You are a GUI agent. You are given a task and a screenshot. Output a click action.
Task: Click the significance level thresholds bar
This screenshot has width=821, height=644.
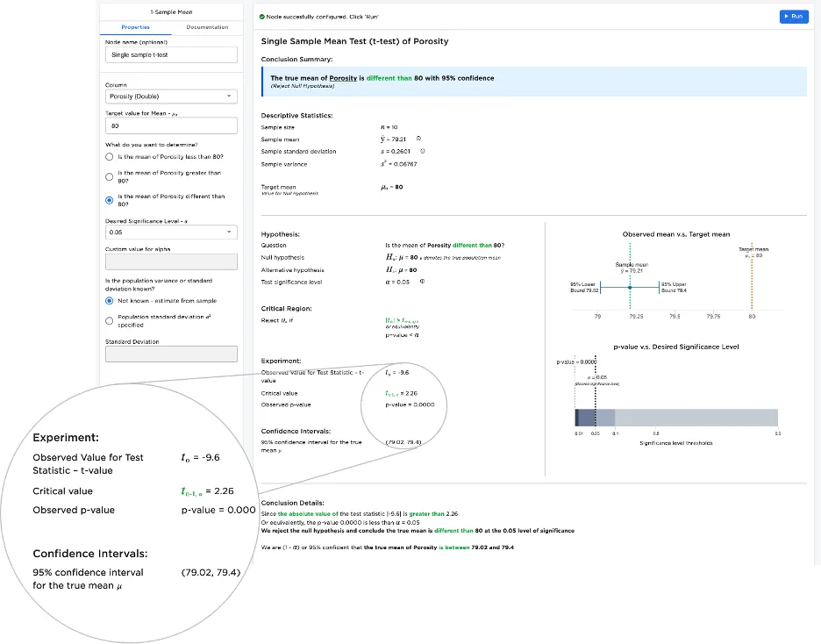click(675, 419)
